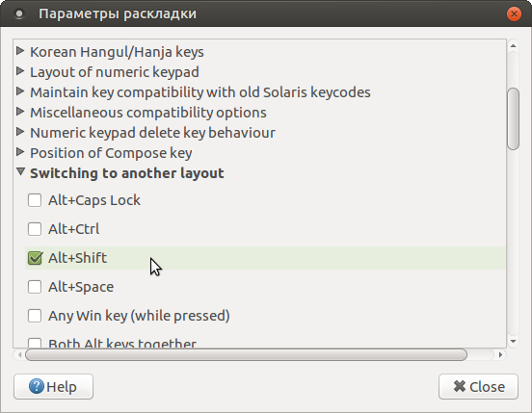Collapse Switching to another layout section

(x=20, y=171)
